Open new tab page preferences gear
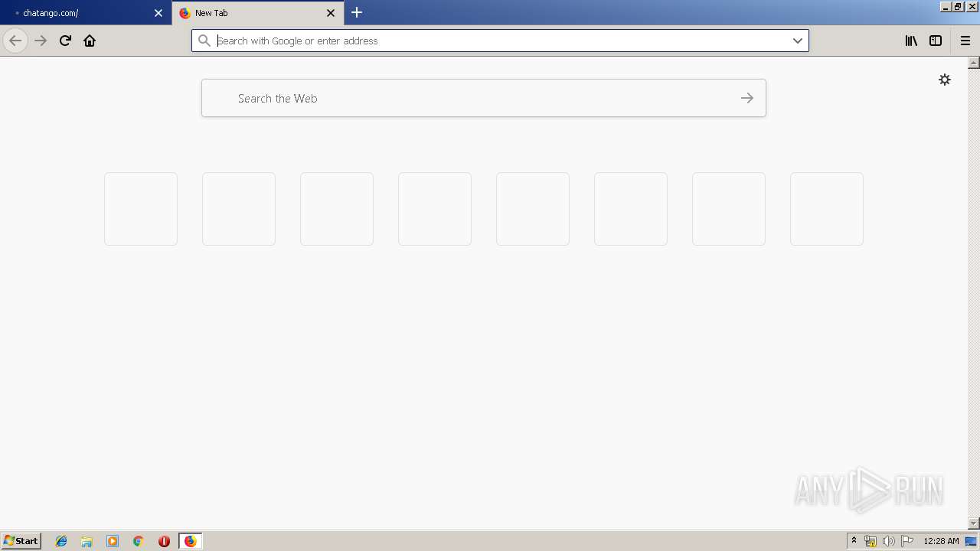The height and width of the screenshot is (551, 980). (945, 80)
